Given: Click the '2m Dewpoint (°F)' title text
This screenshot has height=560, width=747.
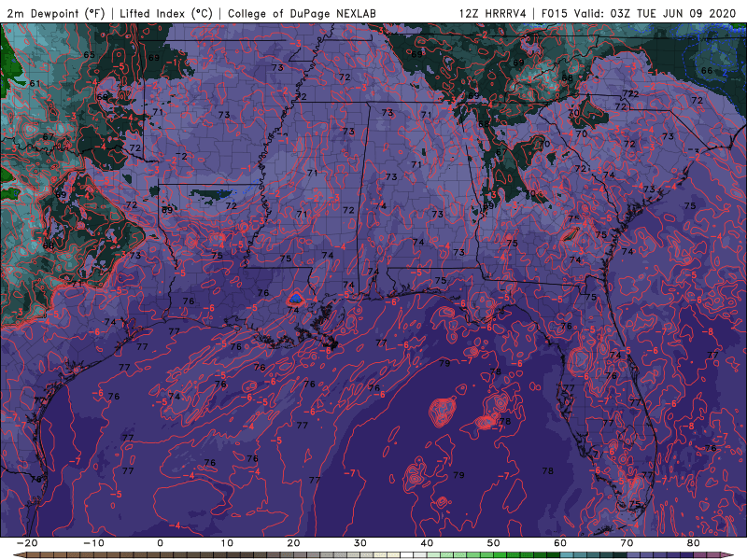Looking at the screenshot, I should (x=56, y=13).
